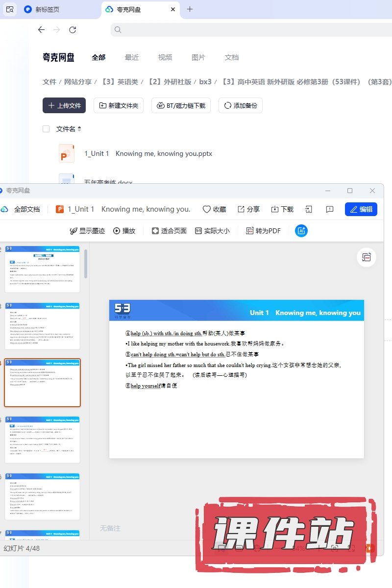Open the 视频 tab
This screenshot has height=588, width=392.
pos(165,57)
